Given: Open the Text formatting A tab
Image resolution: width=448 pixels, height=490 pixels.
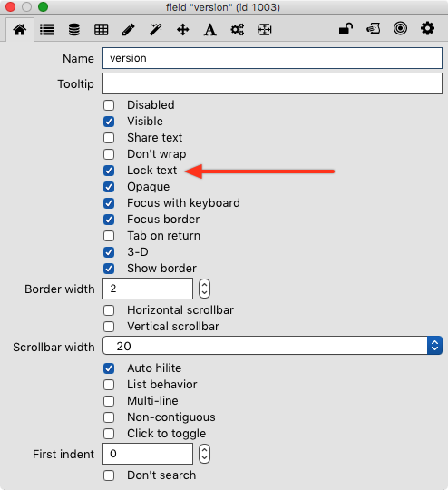Looking at the screenshot, I should [210, 30].
